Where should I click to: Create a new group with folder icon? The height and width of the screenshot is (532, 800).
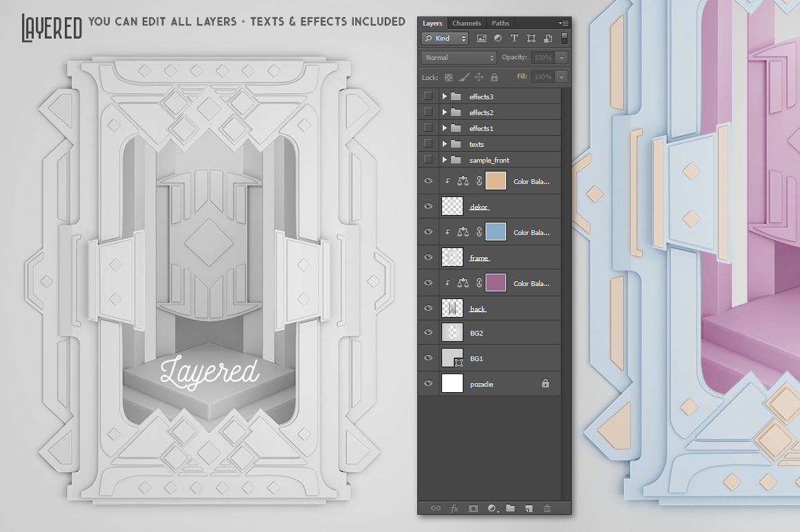(x=510, y=509)
